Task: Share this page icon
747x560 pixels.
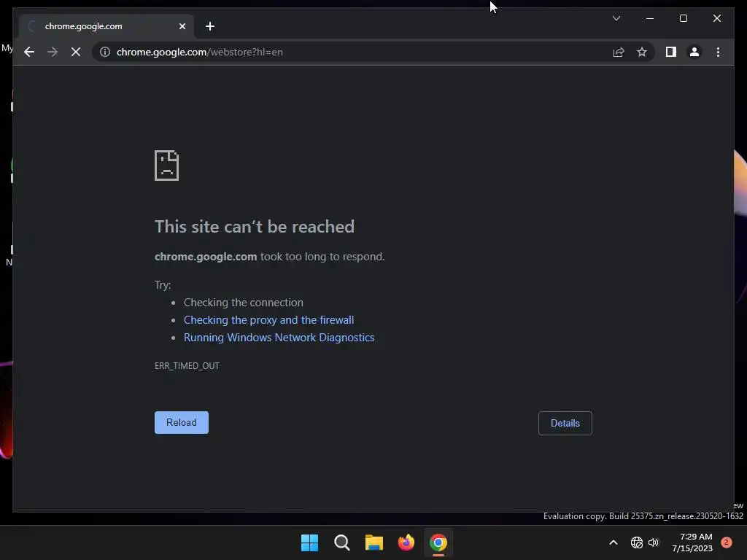Action: coord(619,52)
